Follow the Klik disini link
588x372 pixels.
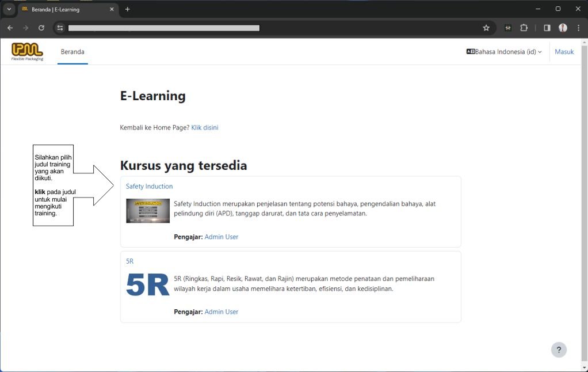tap(204, 127)
